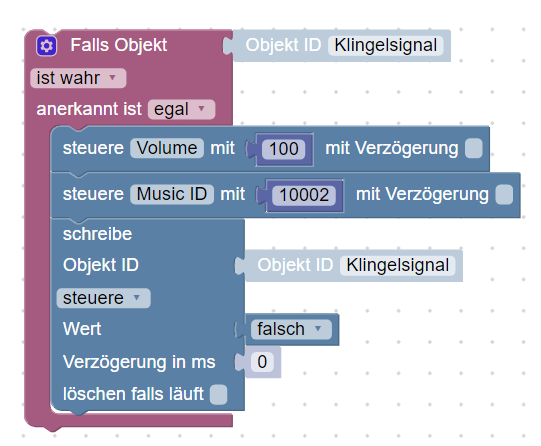
Task: Open the 'steuere' mode dropdown in schreibe block
Action: pos(104,298)
